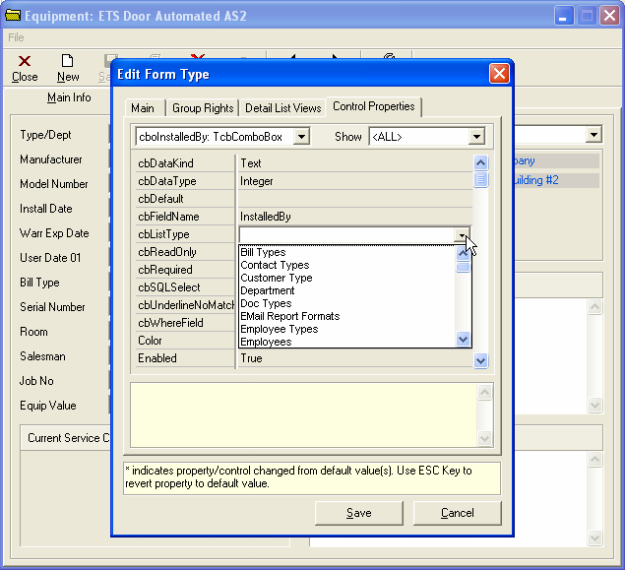Select the cbFieldName property row
The width and height of the screenshot is (625, 570).
[x=304, y=216]
